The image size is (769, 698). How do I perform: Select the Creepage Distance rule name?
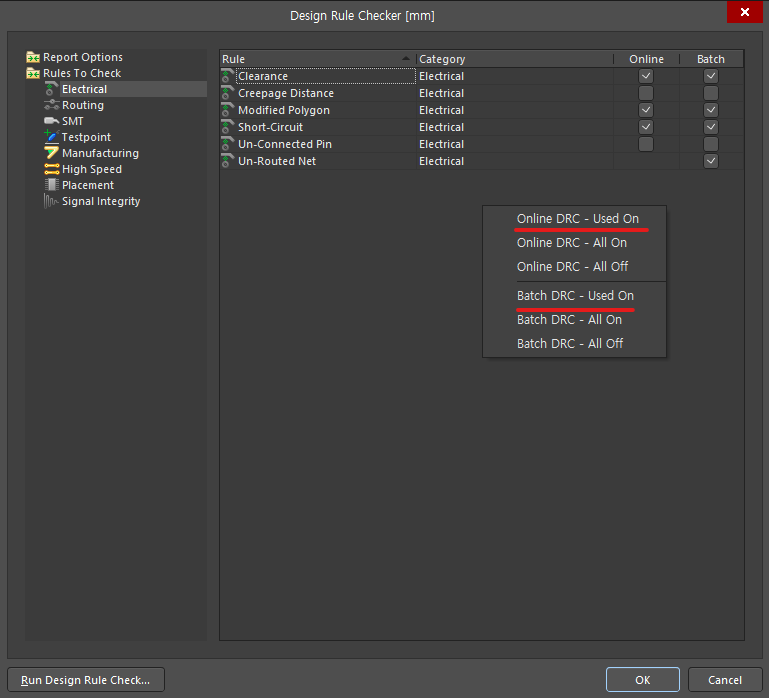pyautogui.click(x=286, y=93)
